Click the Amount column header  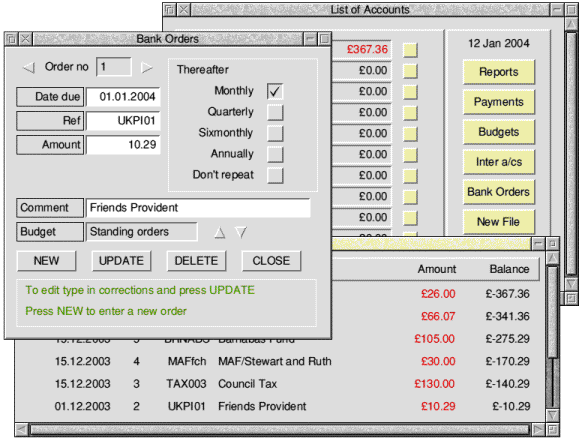click(437, 269)
